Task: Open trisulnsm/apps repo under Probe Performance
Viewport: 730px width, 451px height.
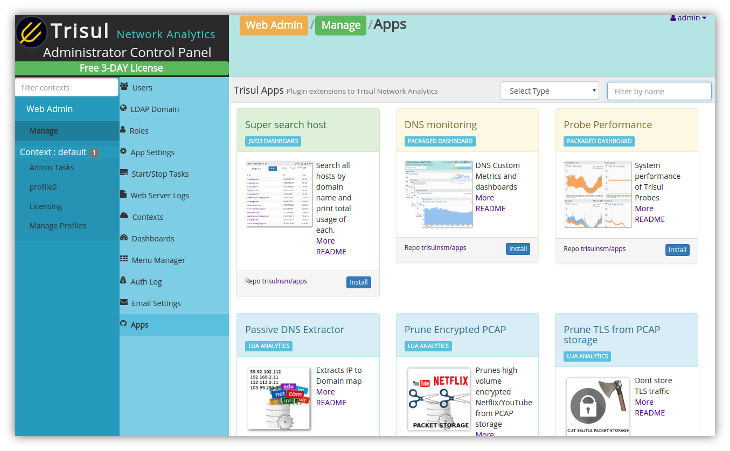Action: click(x=603, y=249)
